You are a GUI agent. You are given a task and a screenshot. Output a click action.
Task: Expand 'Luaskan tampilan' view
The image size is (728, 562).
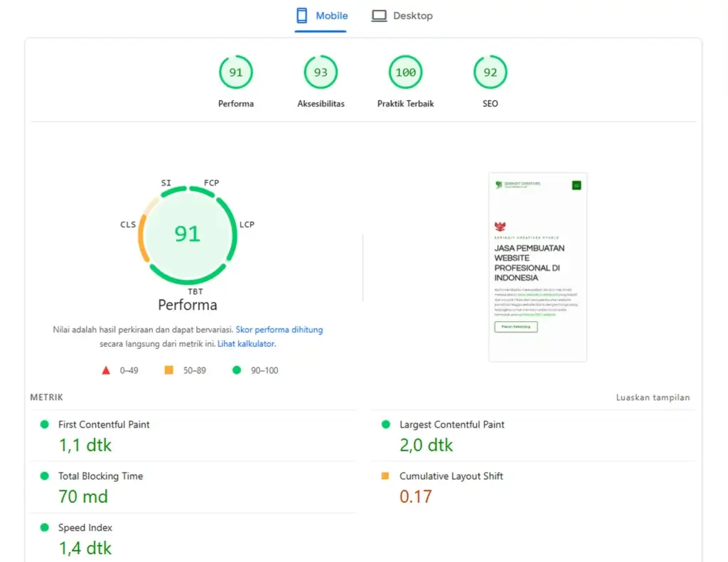click(x=653, y=398)
